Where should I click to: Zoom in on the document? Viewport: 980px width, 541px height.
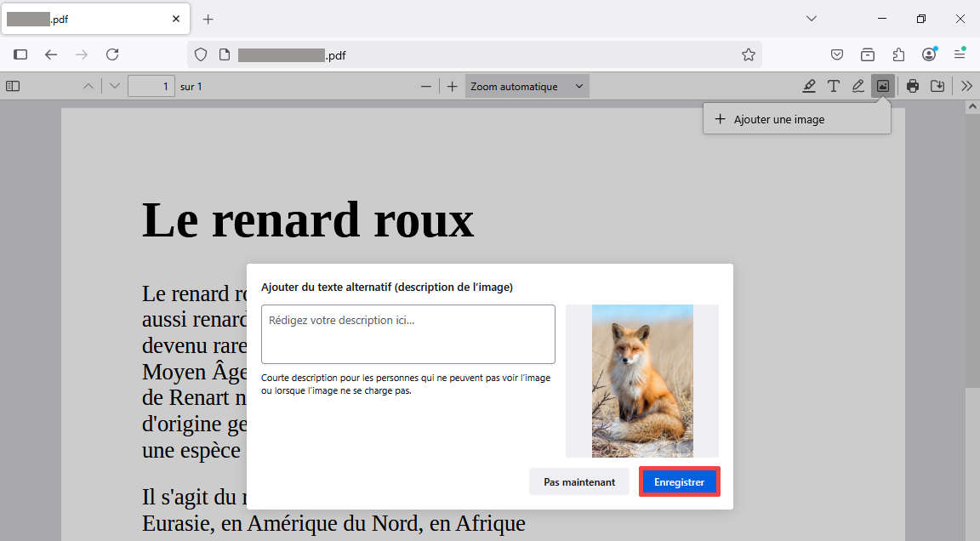pyautogui.click(x=452, y=85)
